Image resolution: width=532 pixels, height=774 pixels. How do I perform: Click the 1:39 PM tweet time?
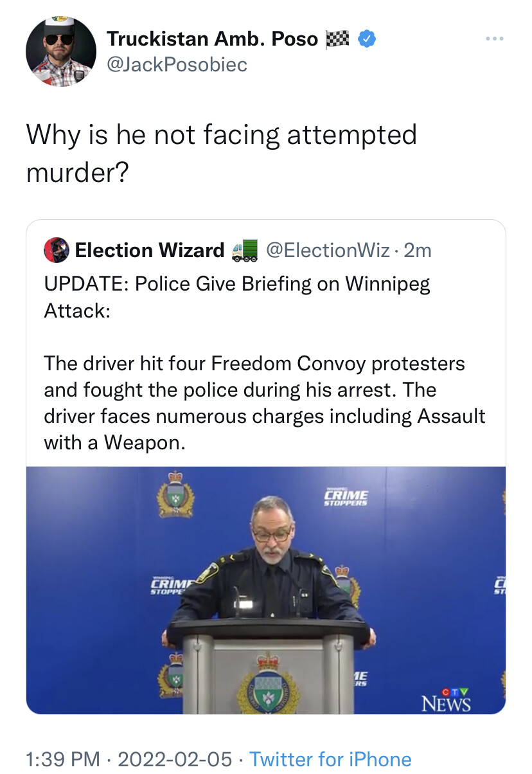[63, 759]
